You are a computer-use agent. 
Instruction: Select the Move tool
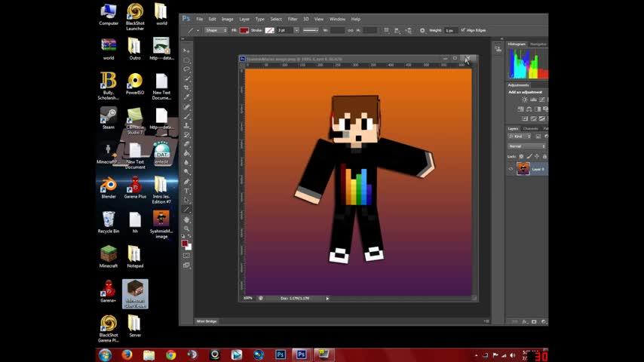[x=186, y=51]
